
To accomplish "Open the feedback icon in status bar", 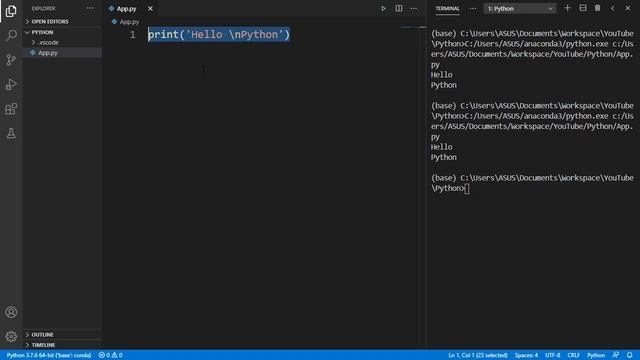I will pyautogui.click(x=616, y=355).
